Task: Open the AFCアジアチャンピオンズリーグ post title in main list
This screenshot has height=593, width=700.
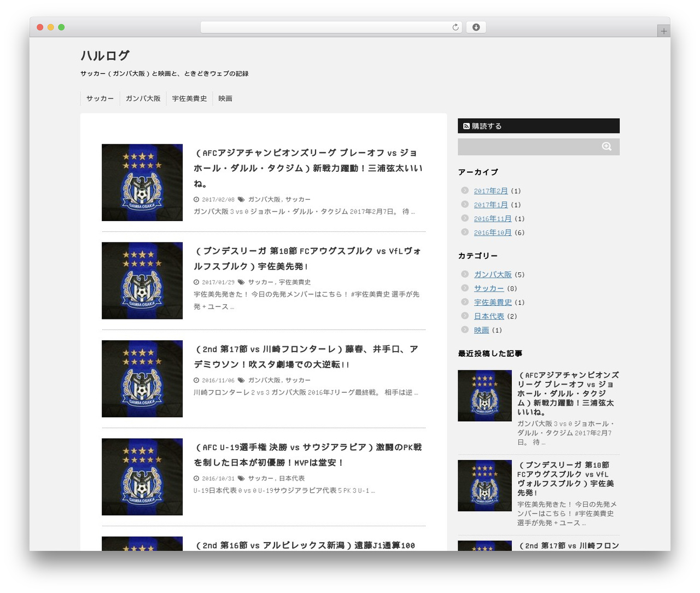Action: [x=308, y=168]
